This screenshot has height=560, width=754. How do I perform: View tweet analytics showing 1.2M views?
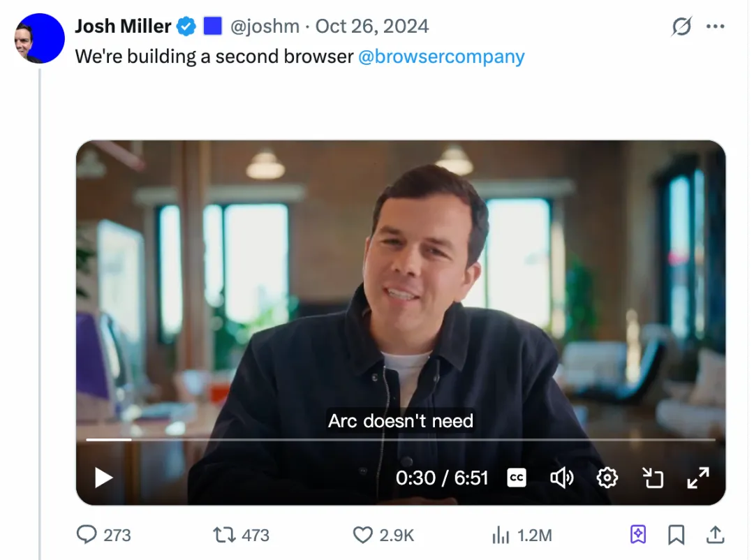click(501, 535)
